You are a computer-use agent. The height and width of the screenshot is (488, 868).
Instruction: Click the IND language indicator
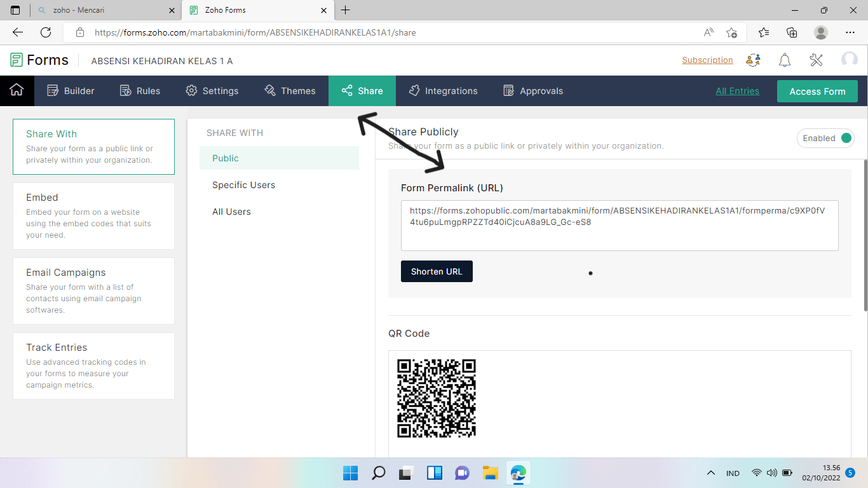click(733, 473)
